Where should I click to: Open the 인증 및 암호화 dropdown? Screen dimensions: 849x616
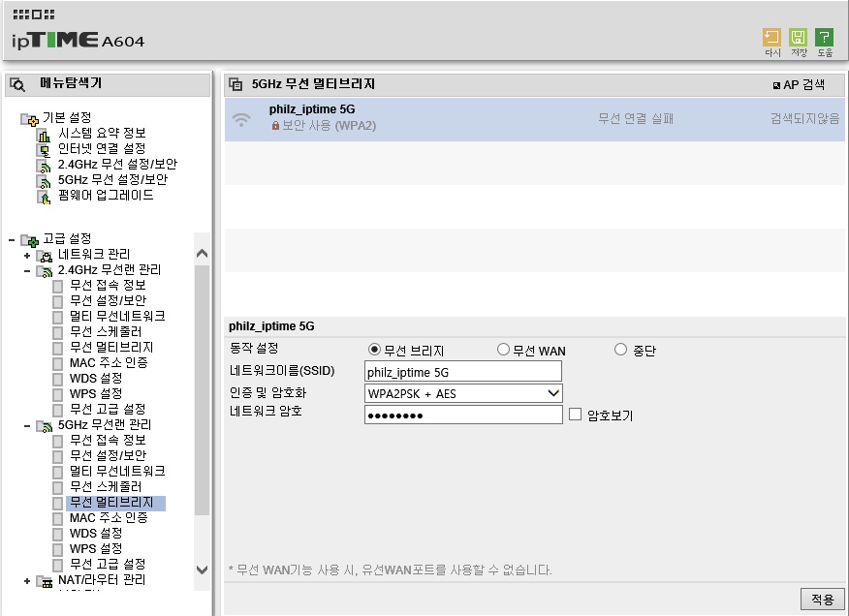click(463, 393)
